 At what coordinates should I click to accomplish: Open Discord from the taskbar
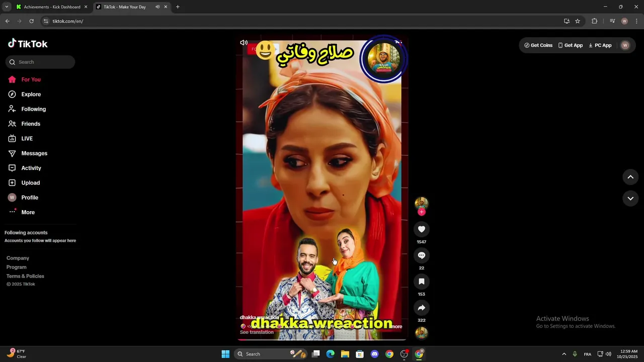[374, 354]
